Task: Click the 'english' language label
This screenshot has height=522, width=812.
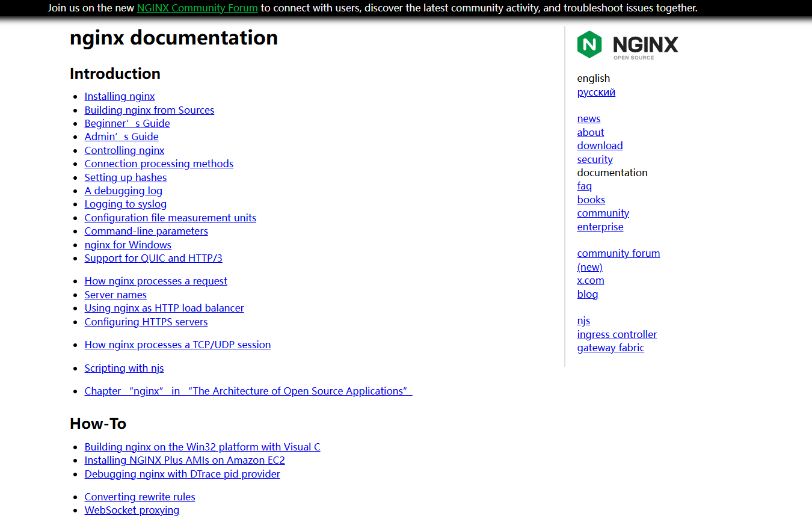Action: coord(594,78)
